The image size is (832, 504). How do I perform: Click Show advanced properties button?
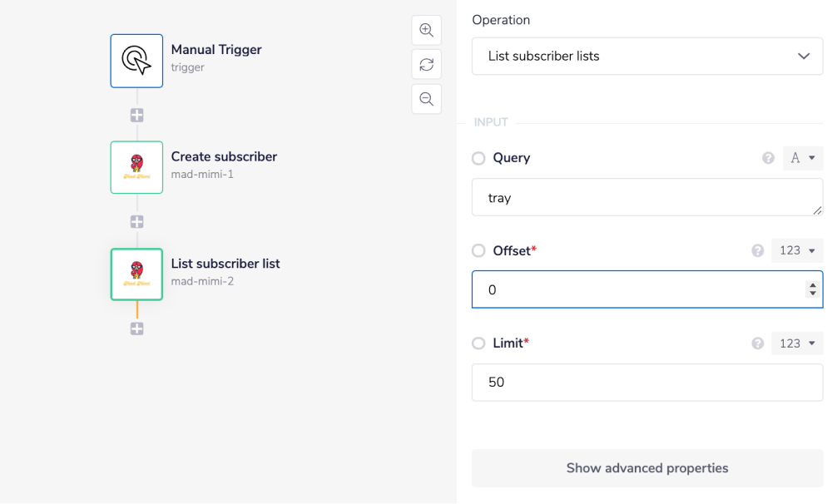pyautogui.click(x=646, y=468)
